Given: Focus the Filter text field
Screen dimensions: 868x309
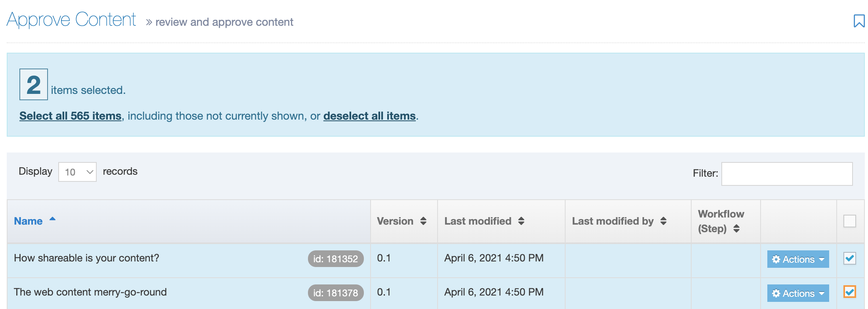Looking at the screenshot, I should [786, 174].
